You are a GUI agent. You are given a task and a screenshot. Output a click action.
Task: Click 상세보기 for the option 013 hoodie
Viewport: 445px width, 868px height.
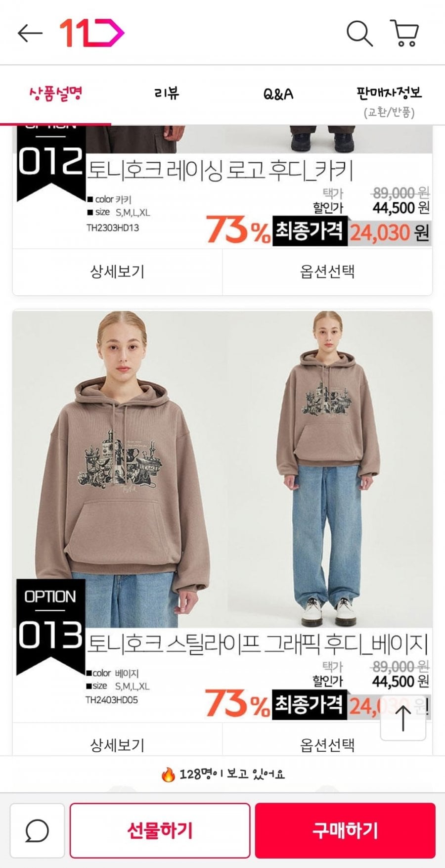pos(117,742)
